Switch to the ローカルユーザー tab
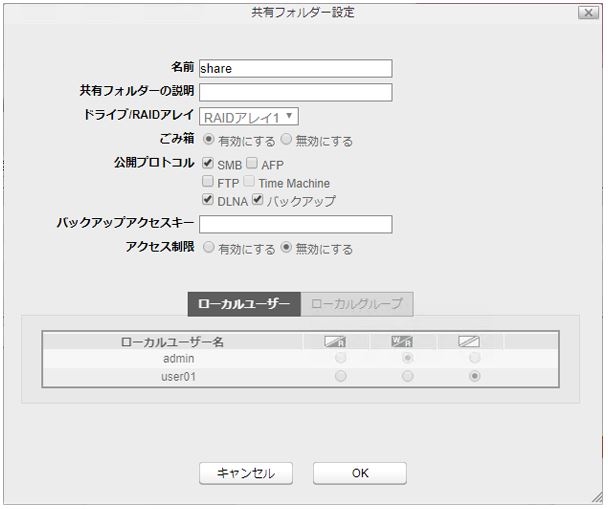Screen dimensions: 608x509 (x=244, y=304)
